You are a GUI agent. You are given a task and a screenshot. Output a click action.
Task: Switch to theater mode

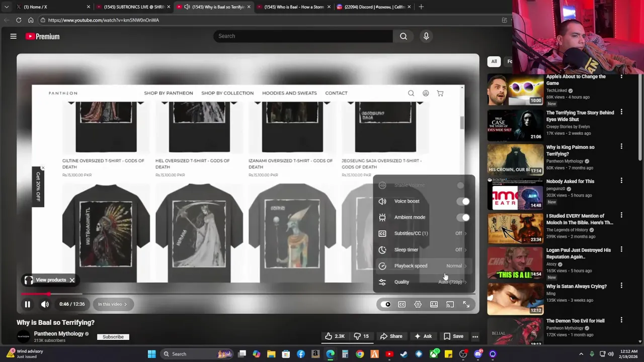click(x=434, y=304)
